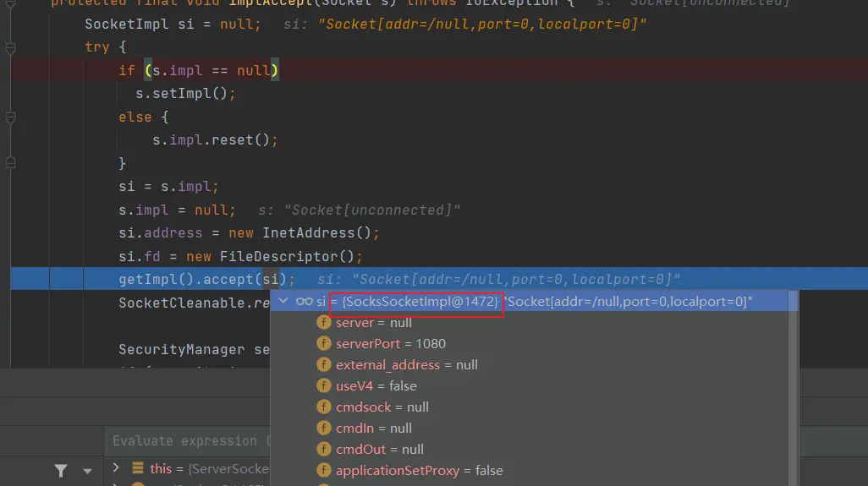The image size is (868, 486).
Task: Click the 'if (s.impl == null)' breakpoint line
Action: (x=439, y=70)
